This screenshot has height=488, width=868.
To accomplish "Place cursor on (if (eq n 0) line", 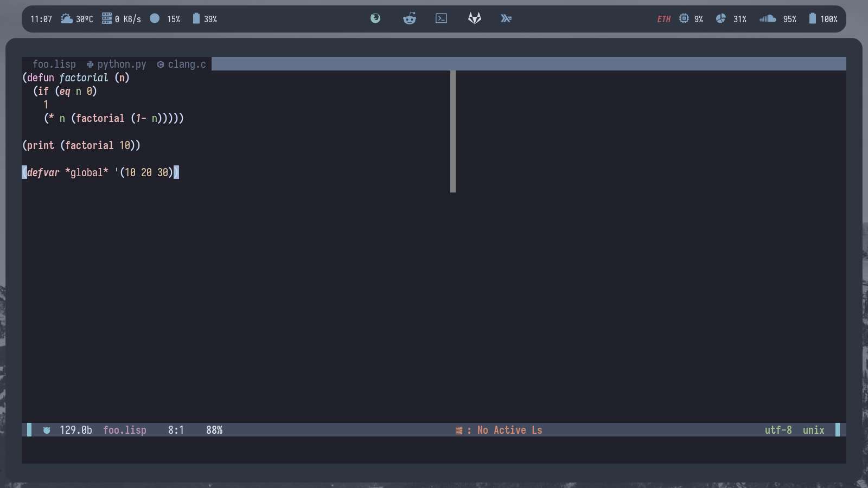I will 65,91.
